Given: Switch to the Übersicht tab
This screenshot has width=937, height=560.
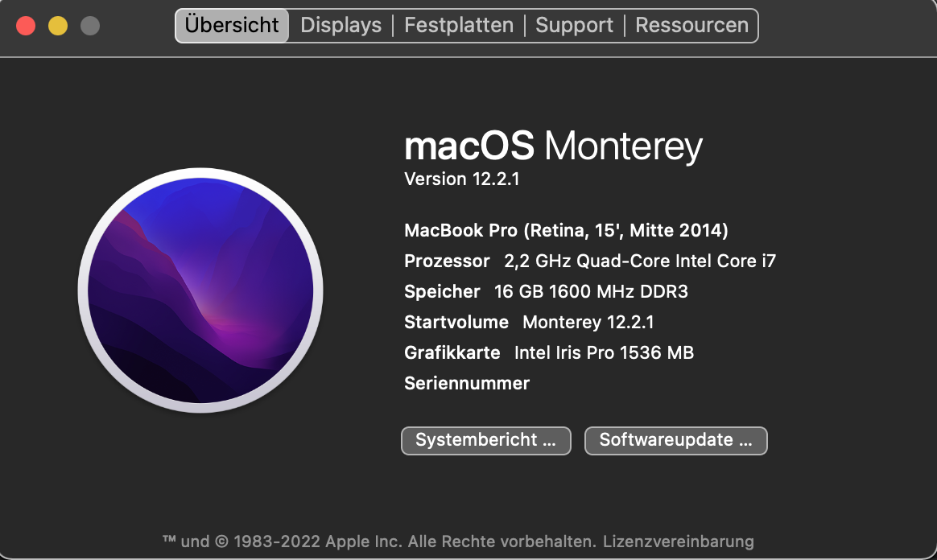Looking at the screenshot, I should point(232,25).
